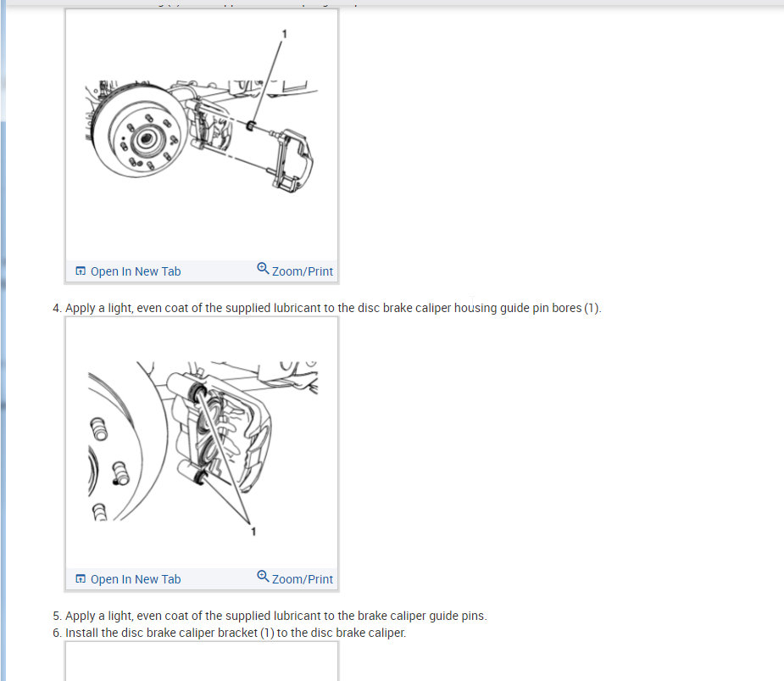This screenshot has width=784, height=681.
Task: Click the new-tab icon under the guide pin bores diagram
Action: coord(80,579)
